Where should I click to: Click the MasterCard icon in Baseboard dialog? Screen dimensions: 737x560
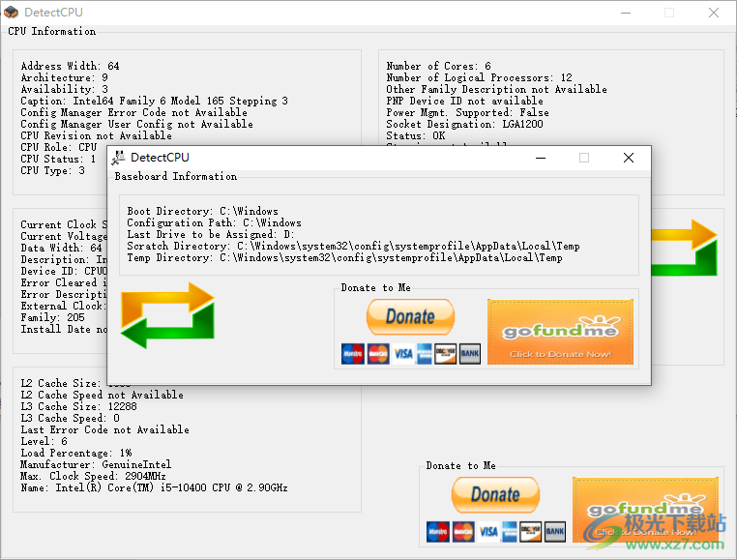click(378, 354)
